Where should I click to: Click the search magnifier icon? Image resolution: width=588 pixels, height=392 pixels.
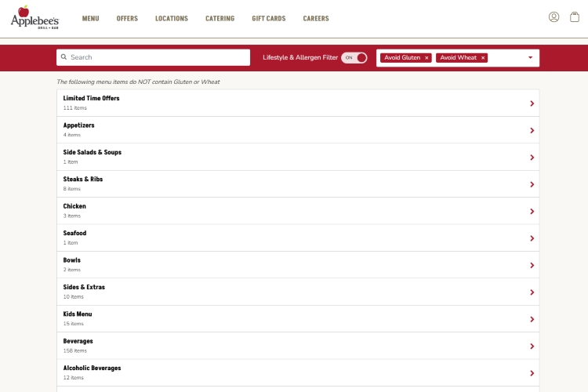coord(64,57)
